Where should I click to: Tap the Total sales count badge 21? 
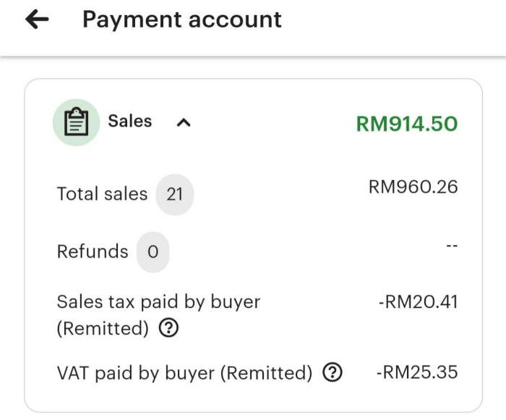click(x=174, y=194)
